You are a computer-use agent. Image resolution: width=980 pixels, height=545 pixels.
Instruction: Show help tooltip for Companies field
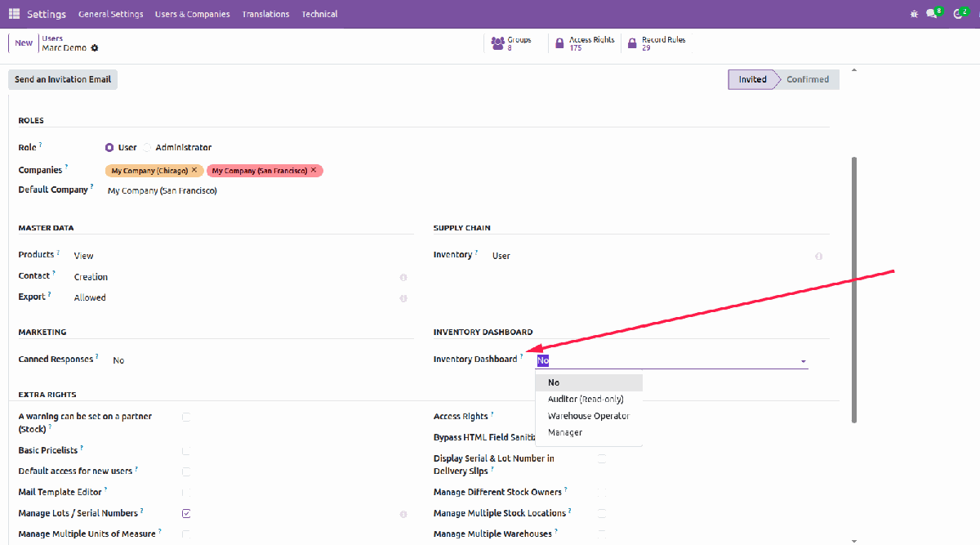66,168
